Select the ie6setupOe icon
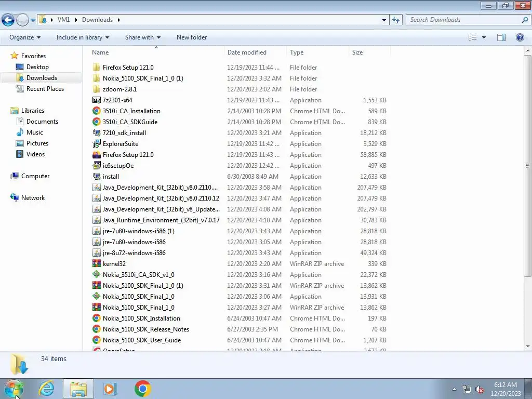This screenshot has width=532, height=399. [96, 166]
